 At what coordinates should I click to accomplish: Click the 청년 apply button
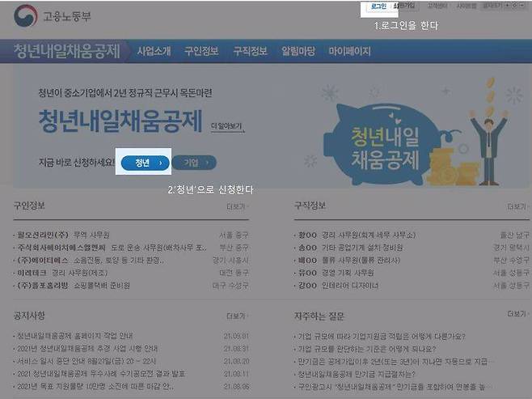coord(146,163)
